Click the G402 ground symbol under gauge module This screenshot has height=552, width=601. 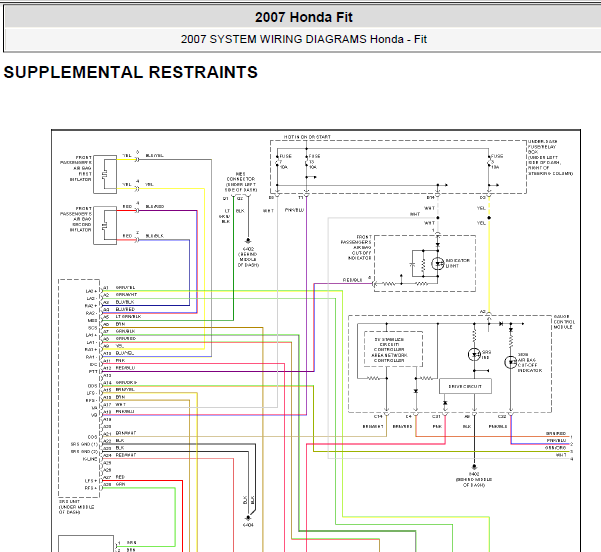474,467
